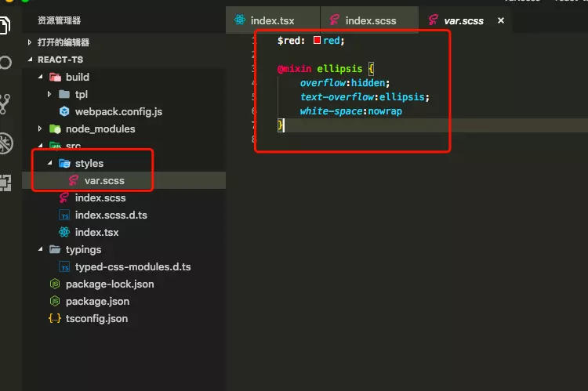Click the TS icon beside typed-css-modules.d.ts
This screenshot has height=391, width=588.
pos(64,267)
